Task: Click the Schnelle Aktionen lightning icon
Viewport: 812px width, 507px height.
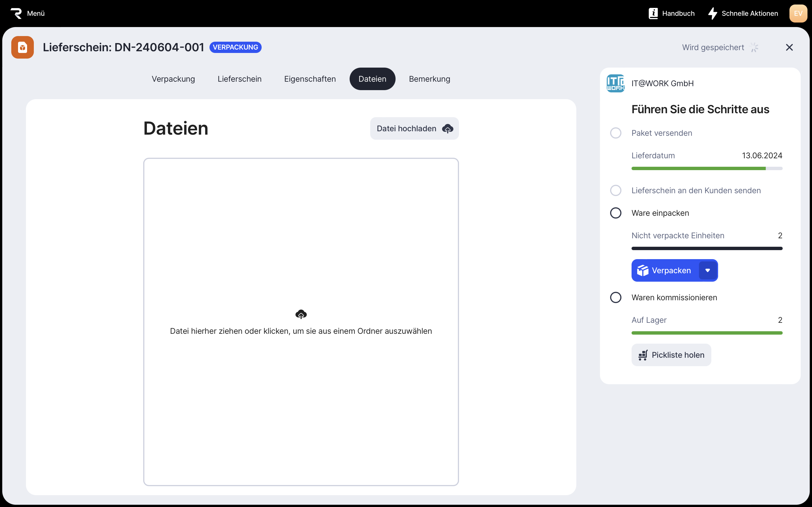Action: click(x=712, y=14)
